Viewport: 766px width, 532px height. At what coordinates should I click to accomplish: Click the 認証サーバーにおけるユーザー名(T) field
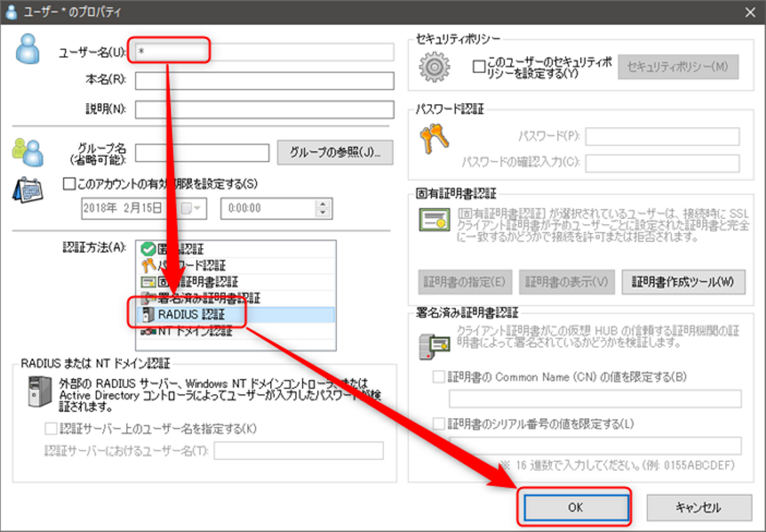298,451
